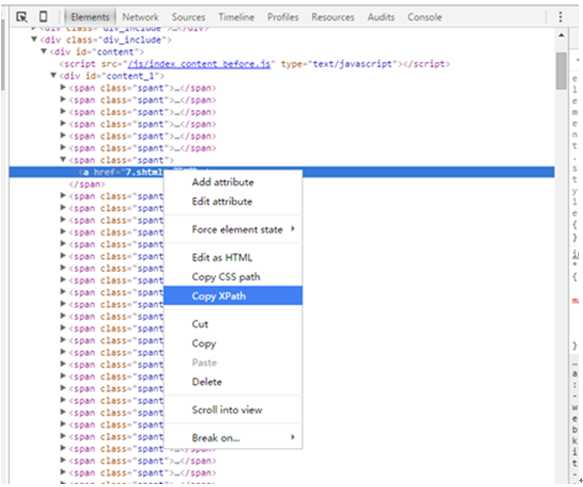Open the Resources tab
Viewport: 583px width, 487px height.
[333, 17]
